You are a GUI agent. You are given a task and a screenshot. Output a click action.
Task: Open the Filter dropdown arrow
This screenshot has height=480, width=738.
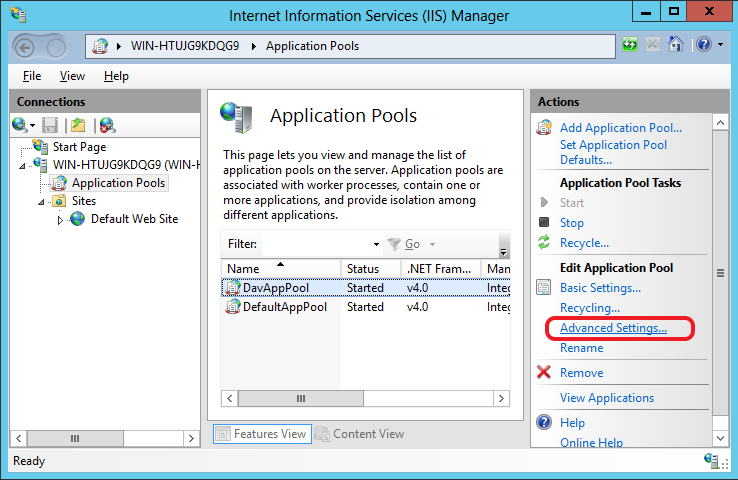point(376,244)
